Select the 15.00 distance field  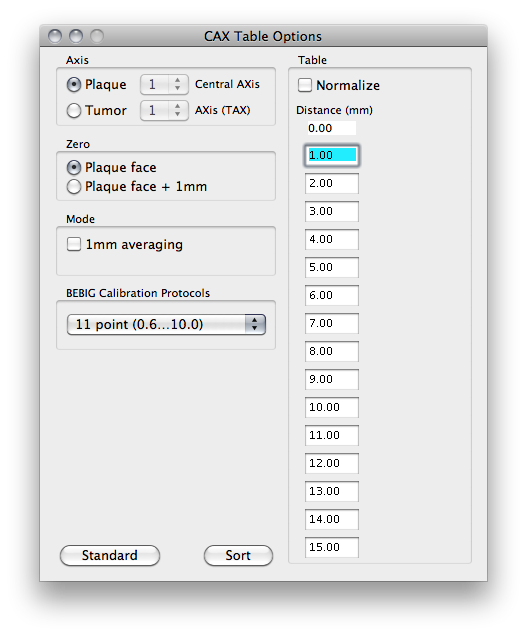tap(332, 547)
